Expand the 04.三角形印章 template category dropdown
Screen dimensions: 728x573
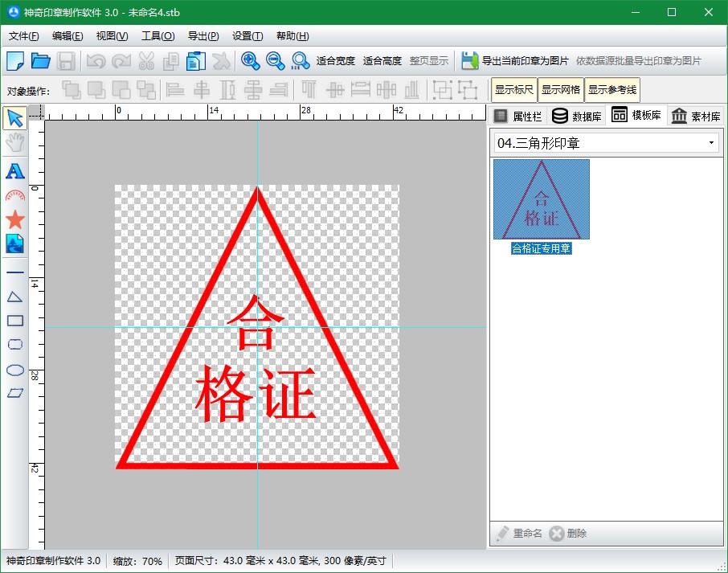(711, 143)
